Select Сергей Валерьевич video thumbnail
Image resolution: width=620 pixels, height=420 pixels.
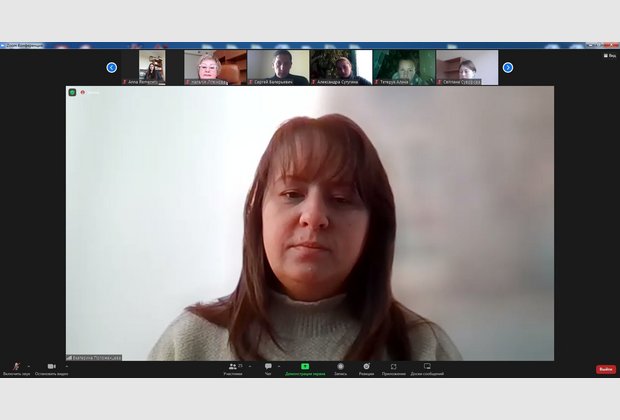coord(278,67)
